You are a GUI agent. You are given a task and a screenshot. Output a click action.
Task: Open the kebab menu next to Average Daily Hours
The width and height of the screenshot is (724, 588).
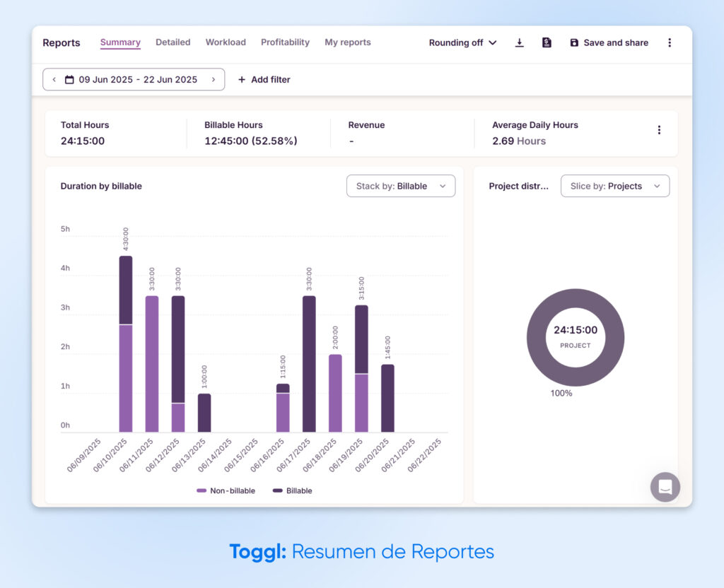click(x=659, y=130)
